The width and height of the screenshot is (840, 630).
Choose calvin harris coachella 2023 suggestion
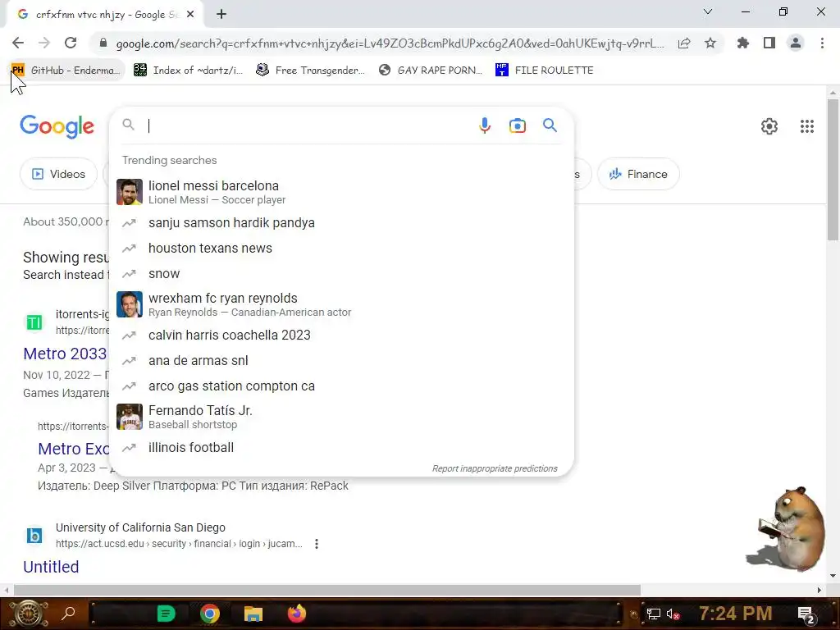coord(340,336)
